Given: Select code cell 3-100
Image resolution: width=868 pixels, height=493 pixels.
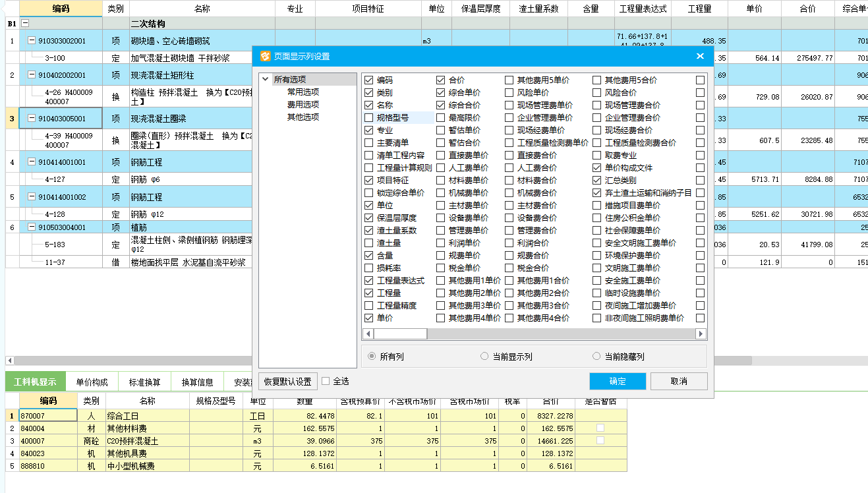Looking at the screenshot, I should click(61, 58).
